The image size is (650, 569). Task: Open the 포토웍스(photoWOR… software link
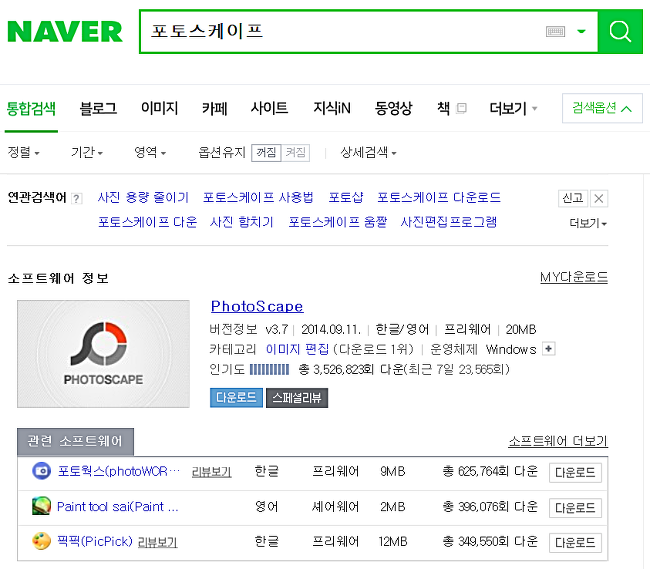pyautogui.click(x=119, y=471)
